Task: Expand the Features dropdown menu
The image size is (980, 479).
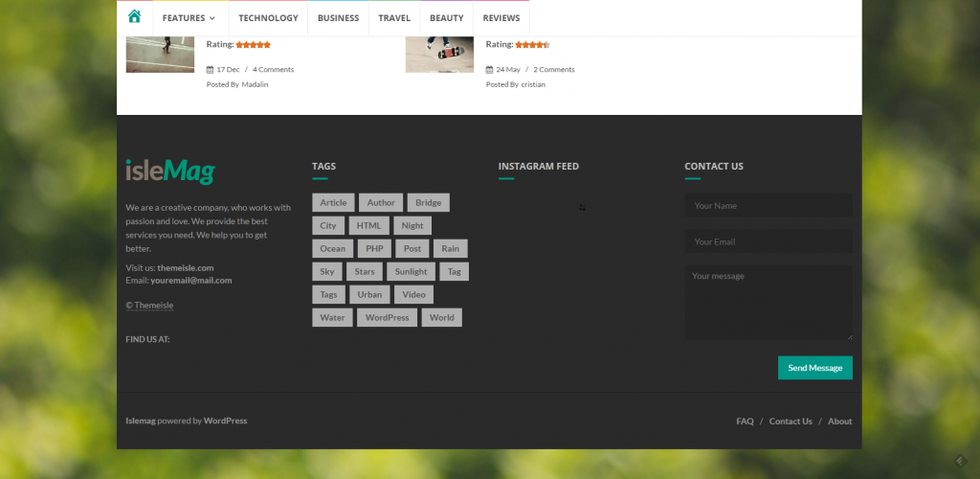Action: coord(189,18)
